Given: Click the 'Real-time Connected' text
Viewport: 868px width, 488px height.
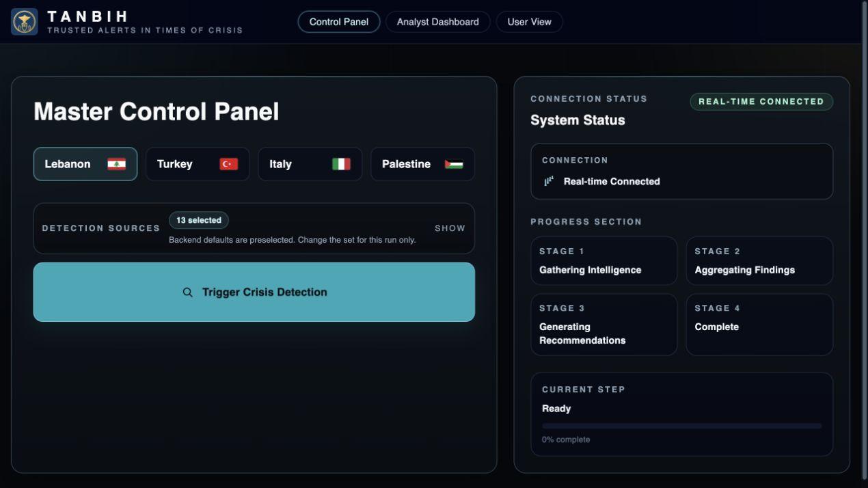Looking at the screenshot, I should (x=612, y=181).
